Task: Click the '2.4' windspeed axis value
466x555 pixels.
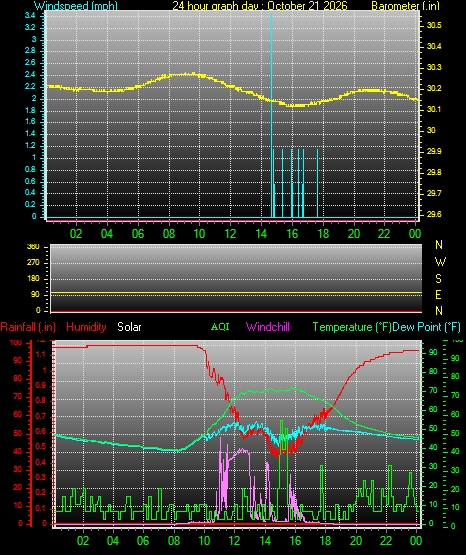Action: point(30,75)
